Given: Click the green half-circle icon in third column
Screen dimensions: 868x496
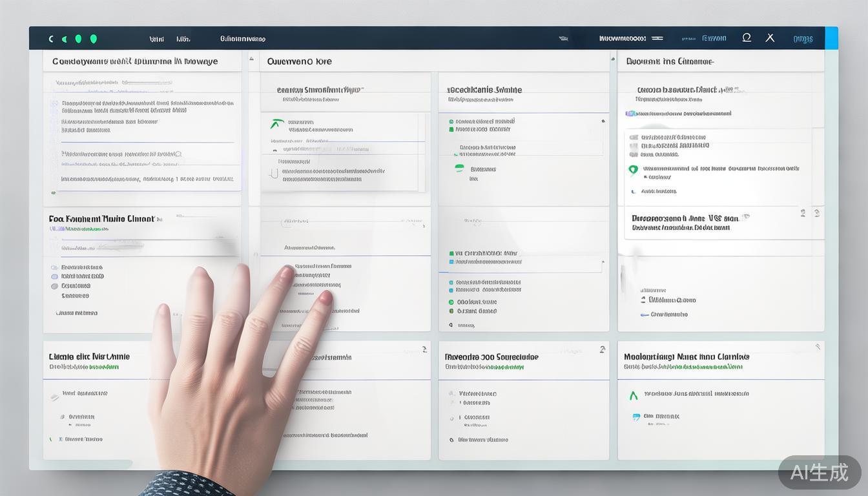Looking at the screenshot, I should pos(459,168).
